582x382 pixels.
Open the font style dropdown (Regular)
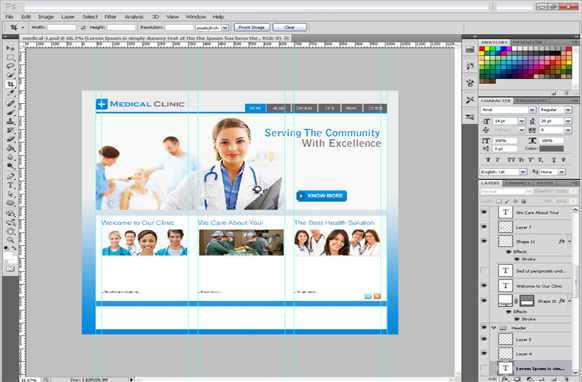pos(568,110)
